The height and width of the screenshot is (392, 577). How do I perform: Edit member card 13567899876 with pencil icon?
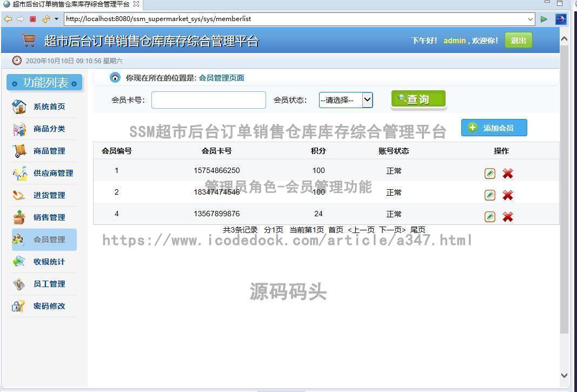click(x=489, y=217)
